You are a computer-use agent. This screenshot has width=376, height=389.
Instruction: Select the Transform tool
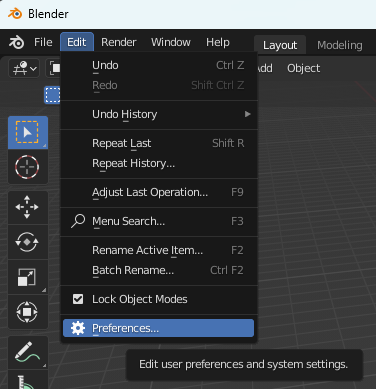(28, 312)
